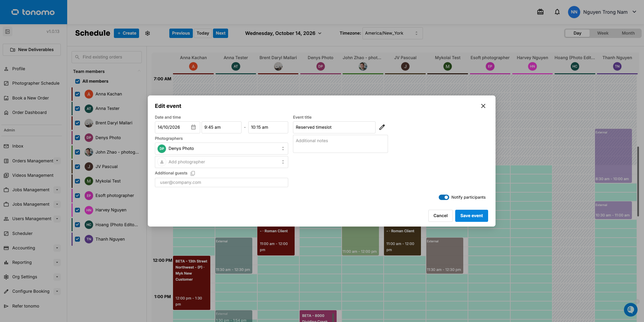This screenshot has height=322, width=644.
Task: Open the Timezone America/New_York dropdown
Action: [392, 33]
